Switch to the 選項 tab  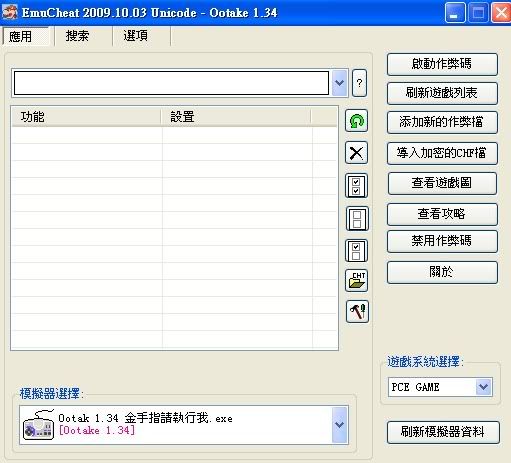click(x=136, y=36)
